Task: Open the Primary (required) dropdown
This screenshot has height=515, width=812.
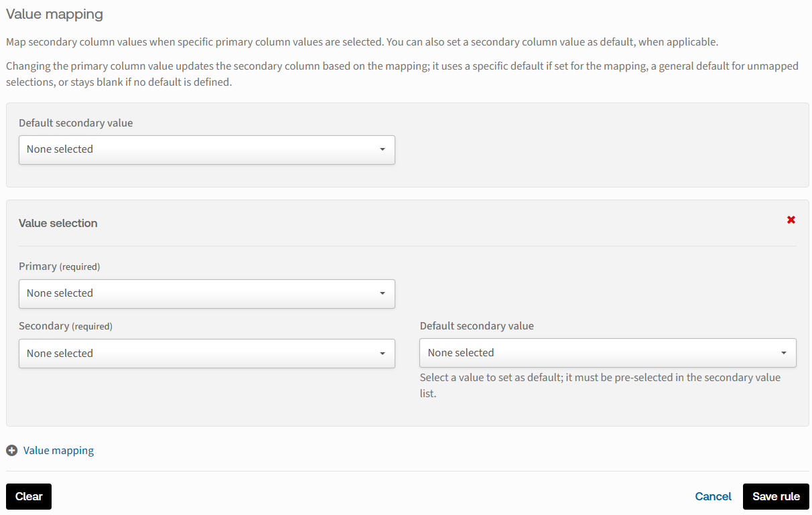Action: tap(206, 293)
